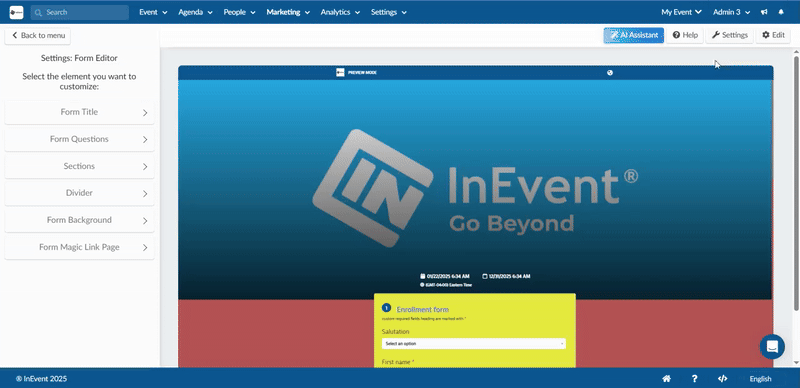The height and width of the screenshot is (388, 800).
Task: Expand the Form Questions option
Action: (80, 139)
